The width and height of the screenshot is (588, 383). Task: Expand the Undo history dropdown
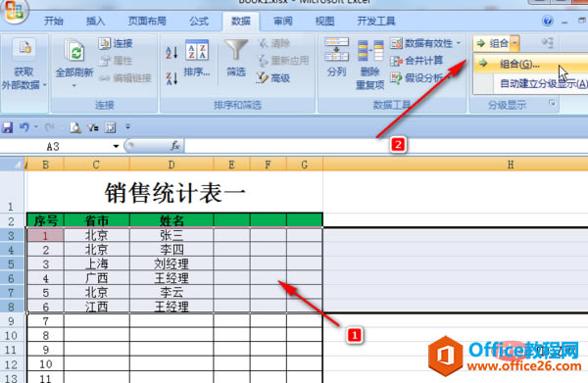click(x=36, y=127)
